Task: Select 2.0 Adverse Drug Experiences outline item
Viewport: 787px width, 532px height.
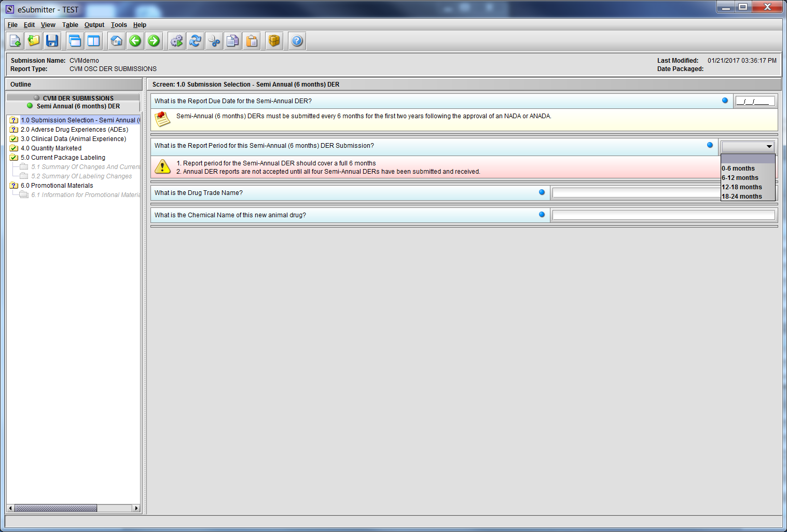Action: tap(74, 130)
